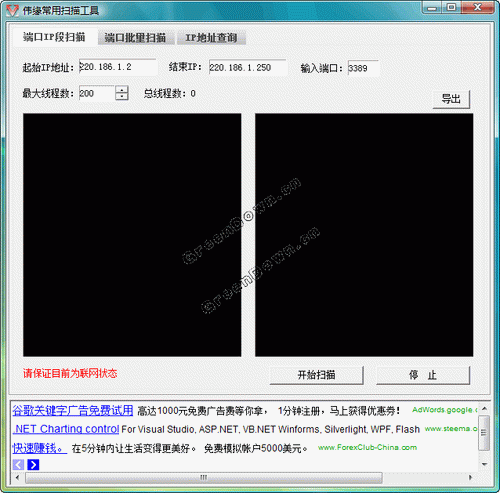Open the 谷歌关键字广告免费试用 link

(73, 410)
